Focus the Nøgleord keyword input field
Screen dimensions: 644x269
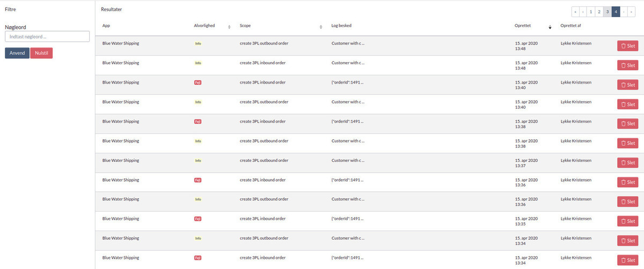click(47, 37)
